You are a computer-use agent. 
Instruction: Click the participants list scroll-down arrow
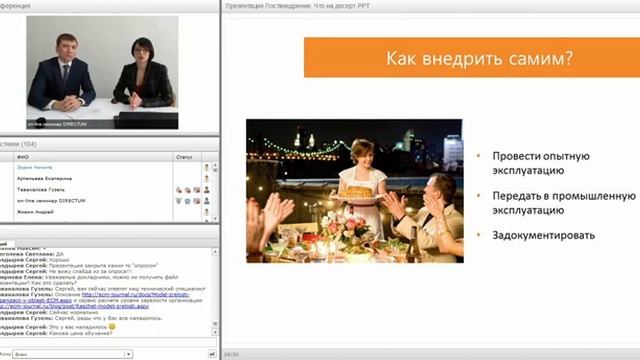point(215,219)
